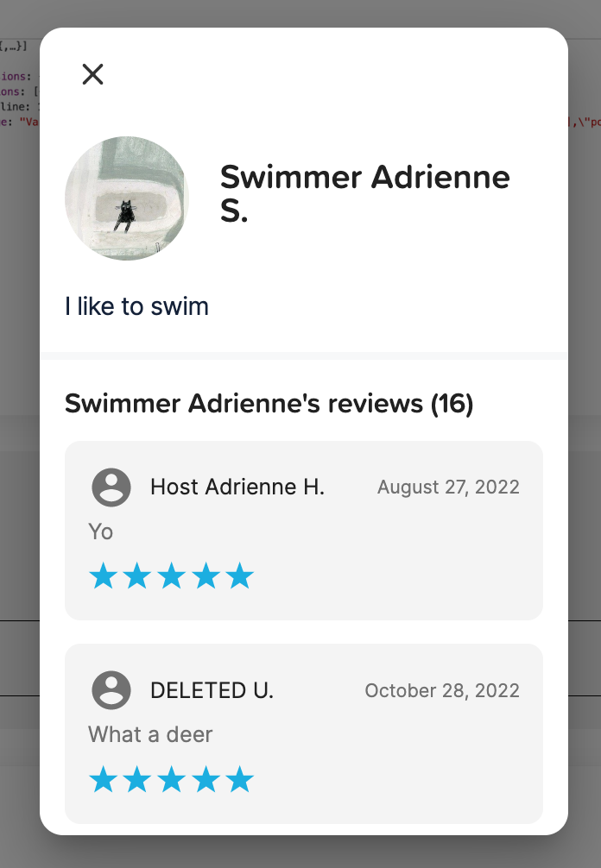601x868 pixels.
Task: Click DELETED U.'s review card
Action: click(x=304, y=733)
